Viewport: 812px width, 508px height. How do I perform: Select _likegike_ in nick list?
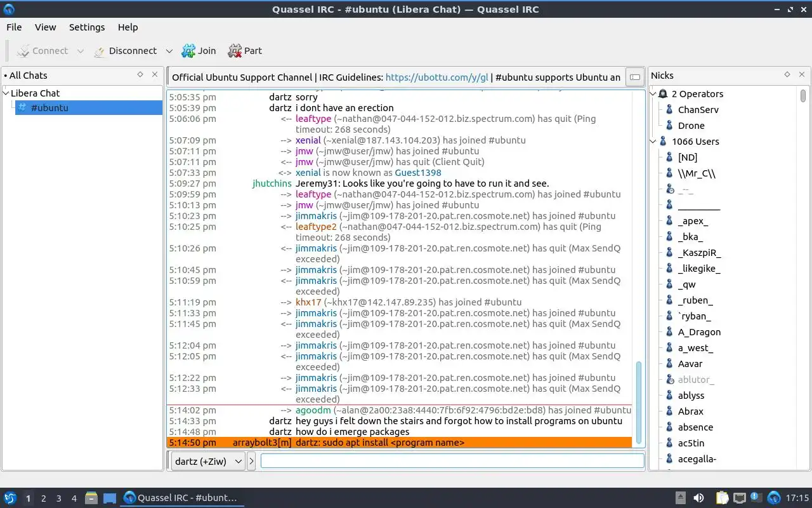pos(699,269)
